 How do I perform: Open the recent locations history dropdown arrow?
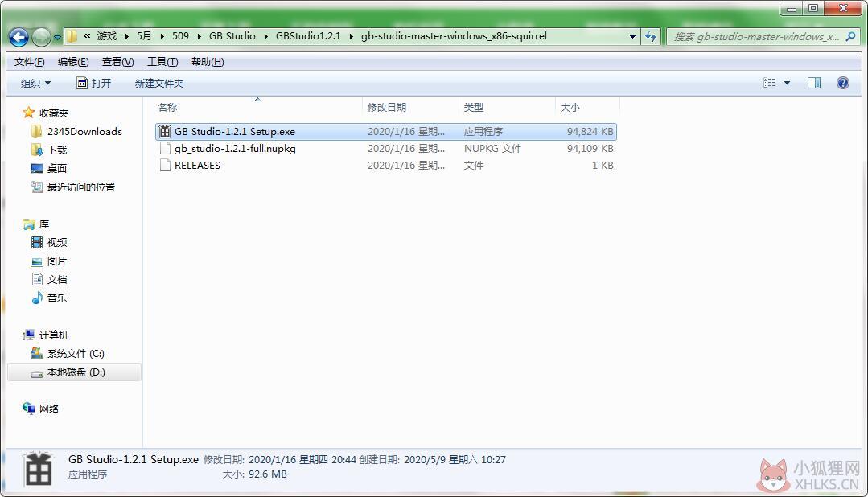click(57, 38)
